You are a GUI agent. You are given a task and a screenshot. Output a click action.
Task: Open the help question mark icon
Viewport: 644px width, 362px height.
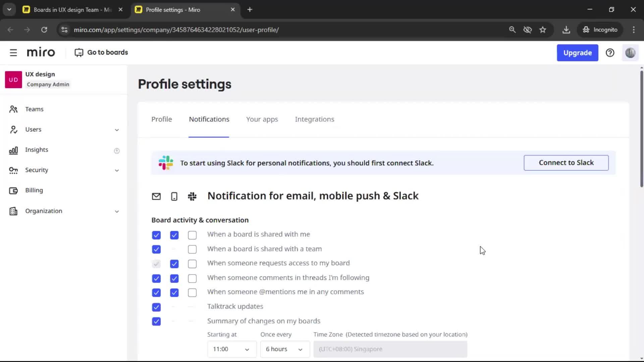610,53
